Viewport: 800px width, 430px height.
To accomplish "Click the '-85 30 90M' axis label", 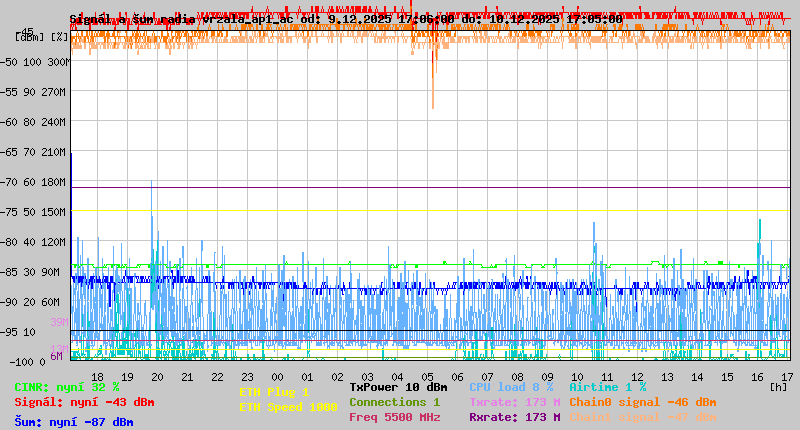I will [30, 272].
